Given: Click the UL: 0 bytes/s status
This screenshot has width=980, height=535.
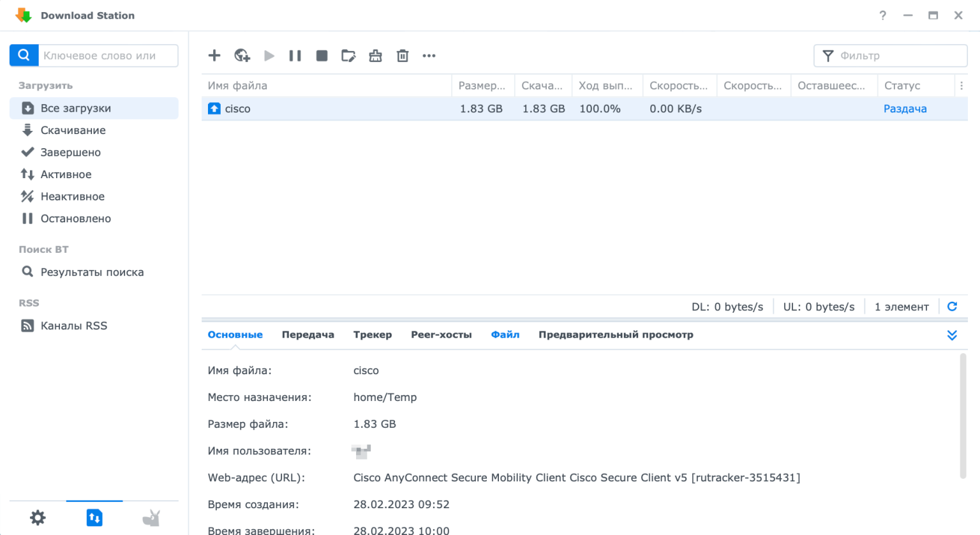Looking at the screenshot, I should click(x=819, y=306).
